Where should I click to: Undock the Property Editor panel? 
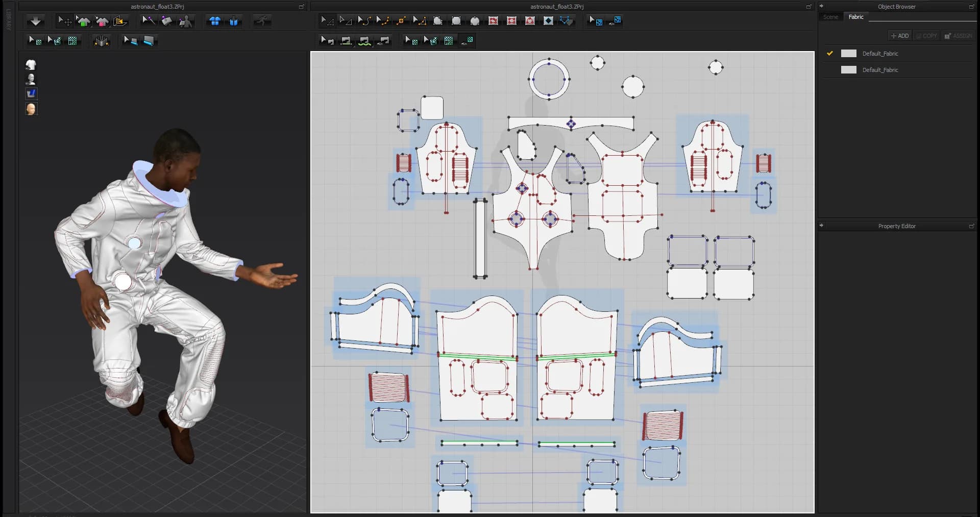[x=971, y=226]
